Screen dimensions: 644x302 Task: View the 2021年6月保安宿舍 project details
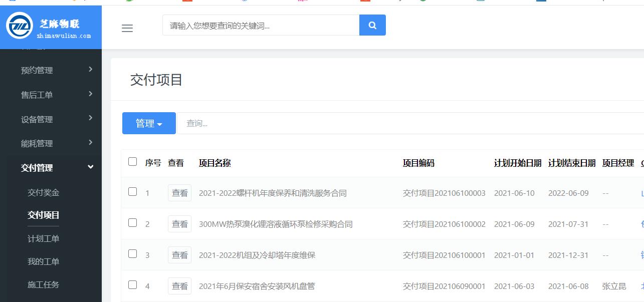click(x=179, y=286)
